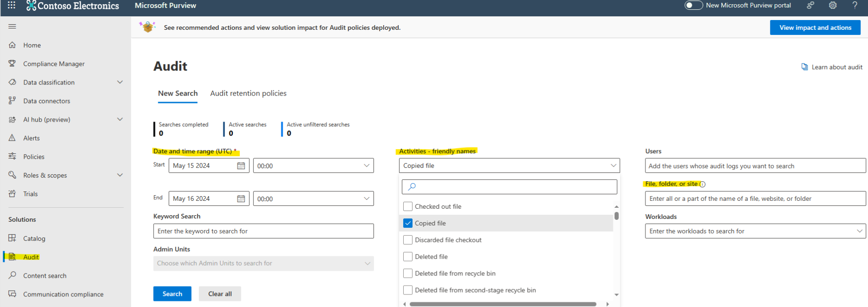Click the Data classification icon
The image size is (868, 307).
click(12, 82)
